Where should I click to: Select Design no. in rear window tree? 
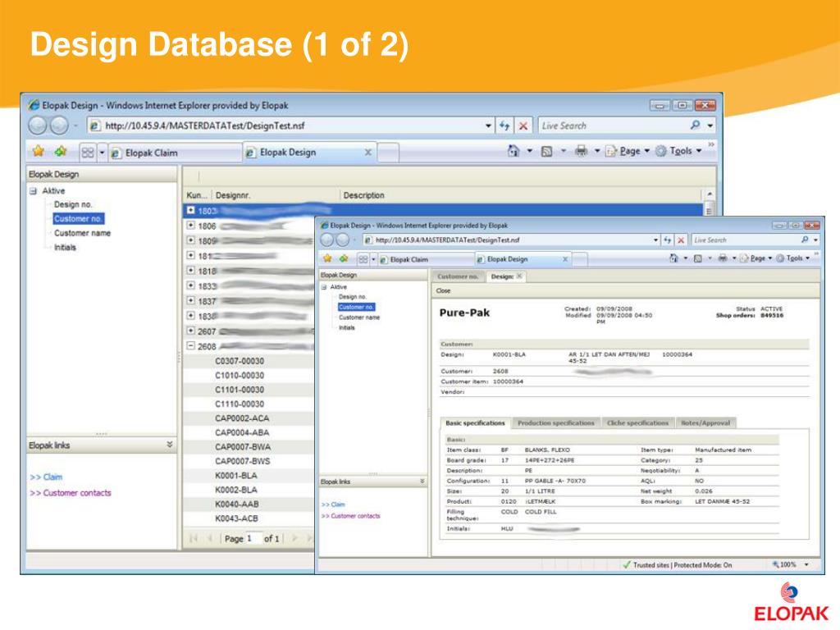(73, 204)
